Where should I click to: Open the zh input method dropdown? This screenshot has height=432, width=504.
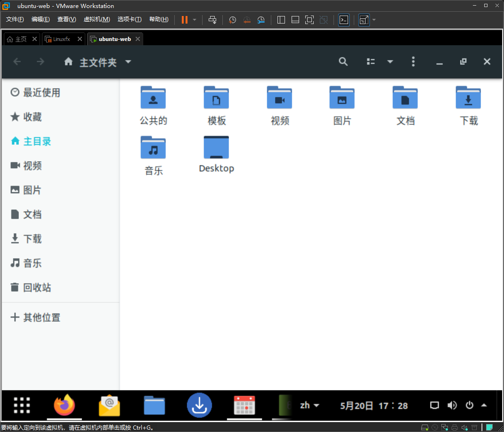coord(308,405)
